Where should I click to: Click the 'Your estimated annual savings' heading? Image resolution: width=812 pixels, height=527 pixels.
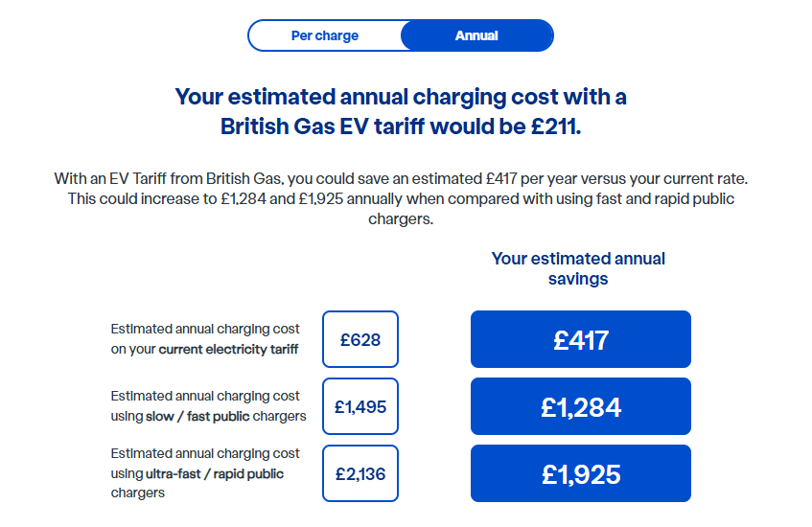pyautogui.click(x=578, y=268)
